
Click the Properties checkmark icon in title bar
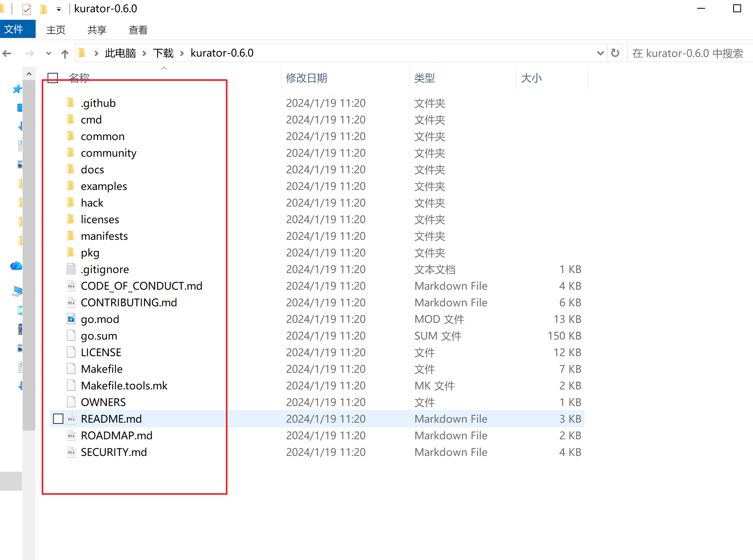click(x=27, y=9)
